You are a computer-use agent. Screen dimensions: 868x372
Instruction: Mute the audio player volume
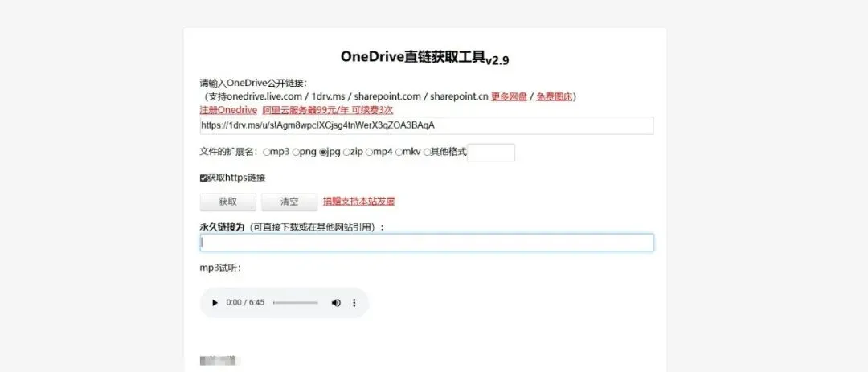pyautogui.click(x=335, y=303)
